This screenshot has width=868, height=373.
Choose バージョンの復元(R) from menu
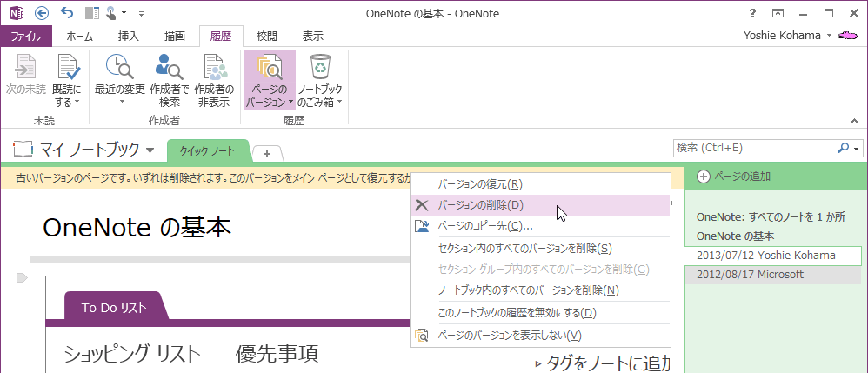click(x=540, y=183)
